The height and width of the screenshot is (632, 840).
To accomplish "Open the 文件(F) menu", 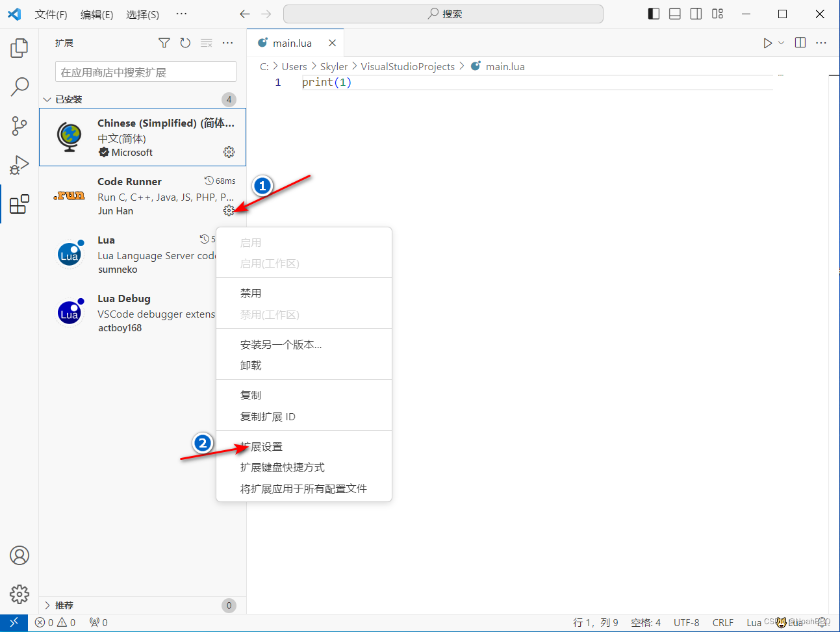I will (51, 14).
